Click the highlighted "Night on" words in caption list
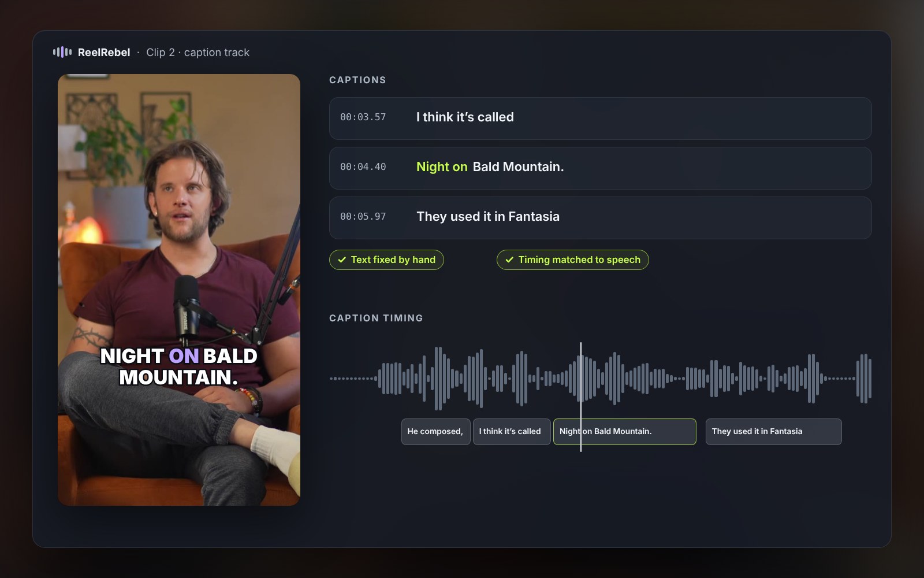This screenshot has width=924, height=578. [x=442, y=167]
